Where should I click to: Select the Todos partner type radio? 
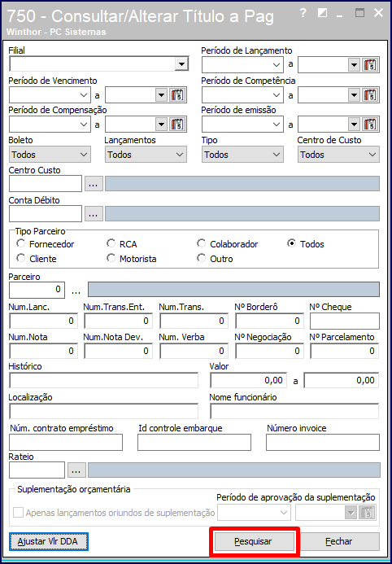pyautogui.click(x=291, y=244)
